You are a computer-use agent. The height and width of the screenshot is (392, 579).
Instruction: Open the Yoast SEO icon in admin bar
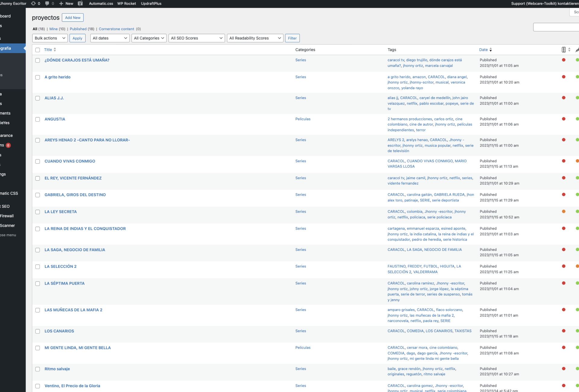click(x=80, y=4)
